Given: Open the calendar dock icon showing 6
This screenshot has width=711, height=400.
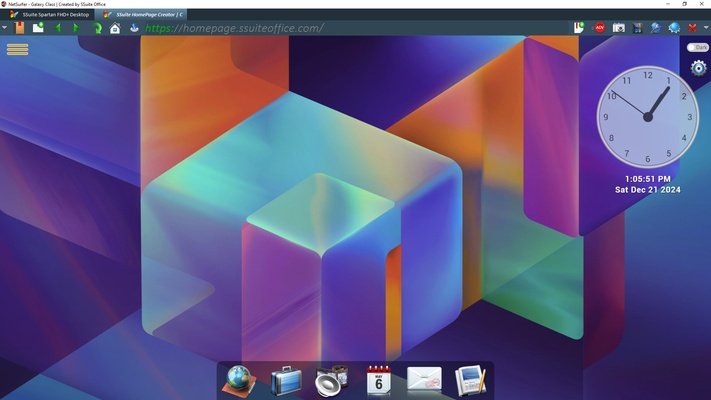Looking at the screenshot, I should [x=379, y=380].
